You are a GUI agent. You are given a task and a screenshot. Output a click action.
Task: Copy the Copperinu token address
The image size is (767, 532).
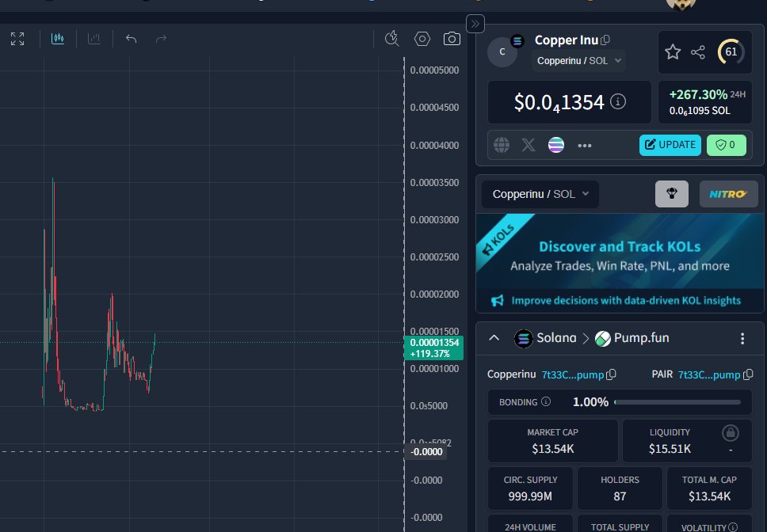pyautogui.click(x=611, y=374)
